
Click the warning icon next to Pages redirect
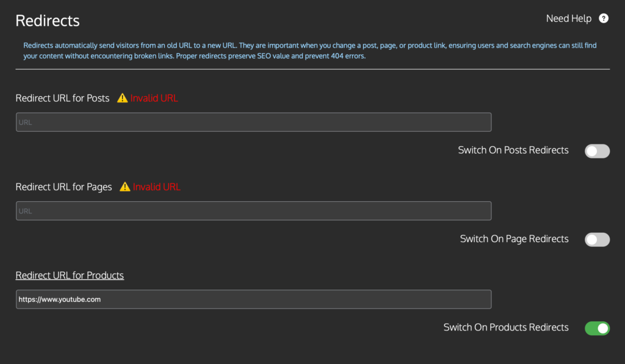[x=125, y=187]
